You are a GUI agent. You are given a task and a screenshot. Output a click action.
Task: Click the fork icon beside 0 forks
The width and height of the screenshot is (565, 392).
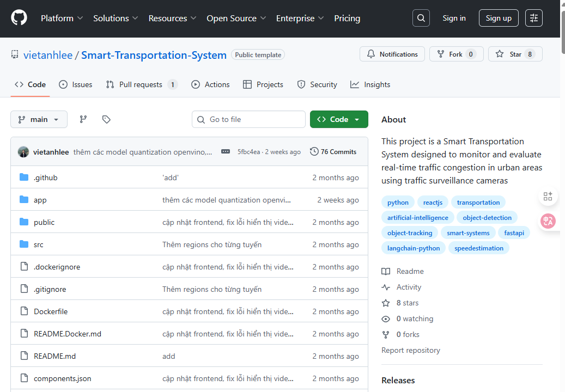click(x=386, y=335)
